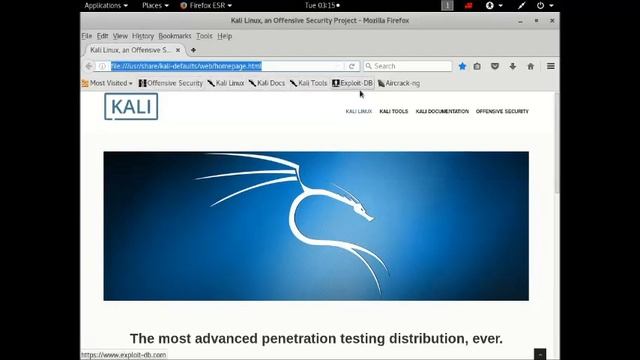This screenshot has width=640, height=360.
Task: Open the History menu
Action: coord(143,36)
